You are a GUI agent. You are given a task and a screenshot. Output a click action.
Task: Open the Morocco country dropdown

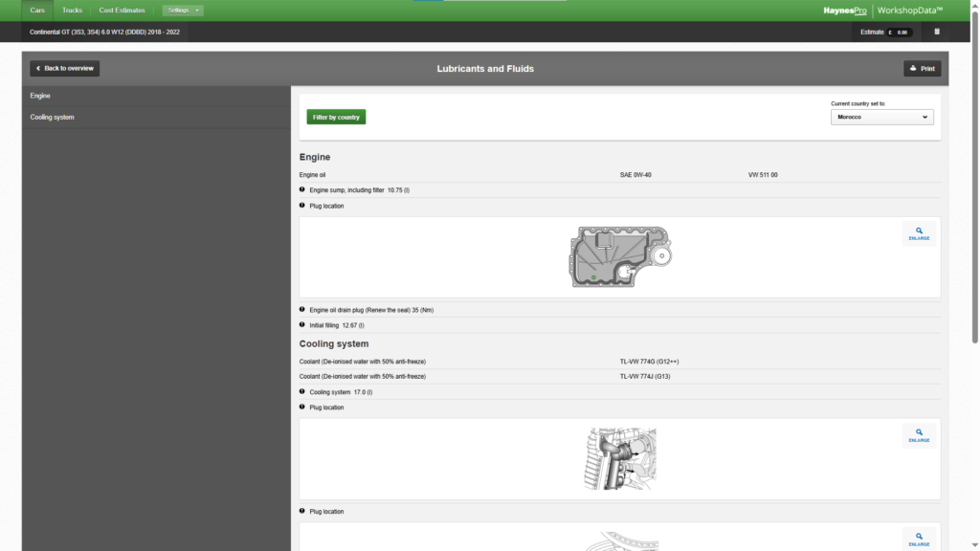(881, 117)
